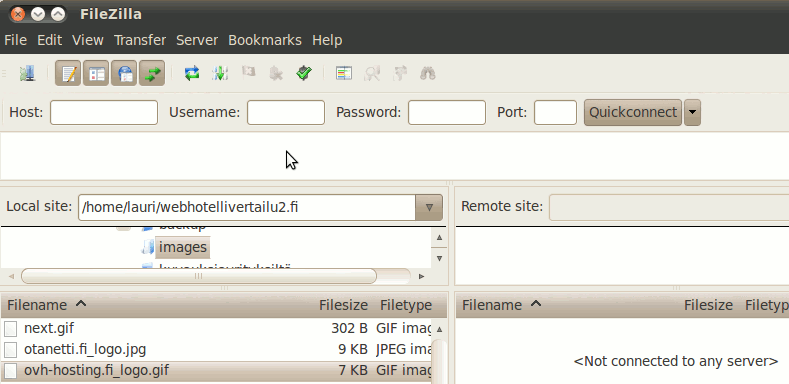The image size is (789, 384).
Task: Toggle directory comparison icon
Action: [372, 73]
